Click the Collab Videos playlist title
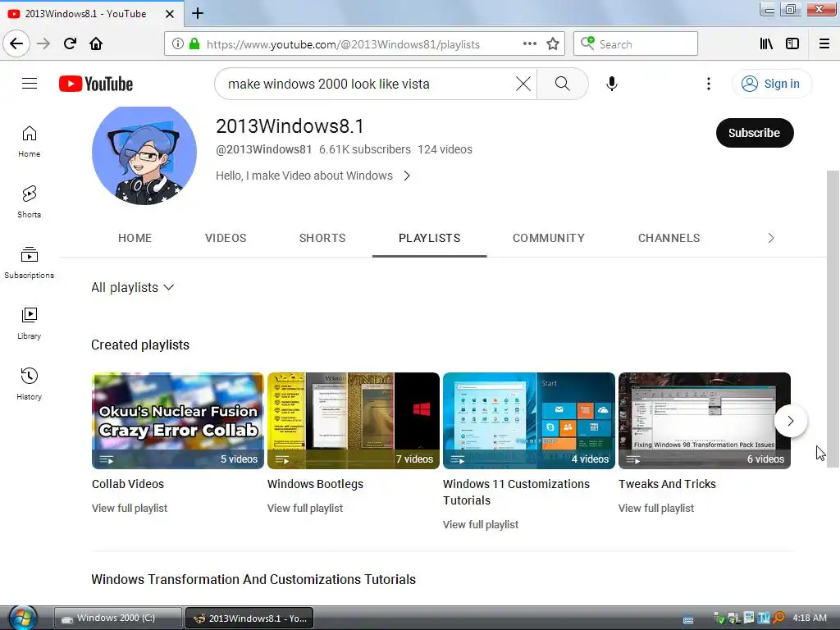The height and width of the screenshot is (630, 840). point(128,484)
